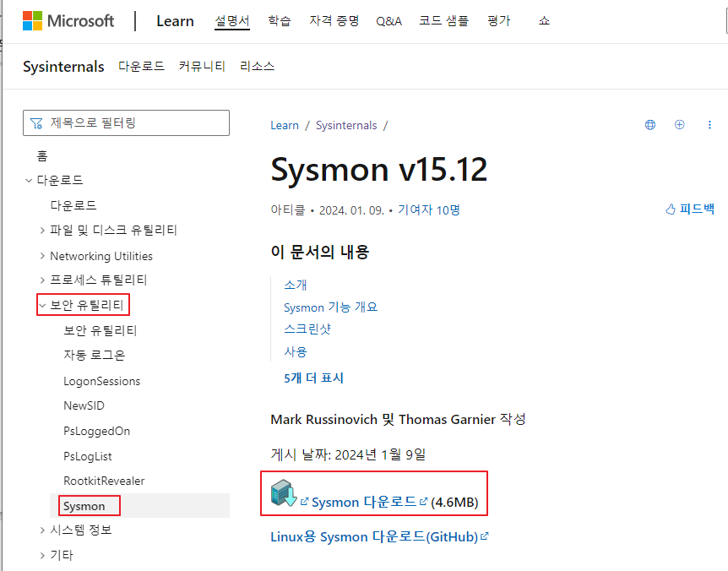Select 자동 로그온 in the tree
This screenshot has width=728, height=571.
[x=95, y=355]
